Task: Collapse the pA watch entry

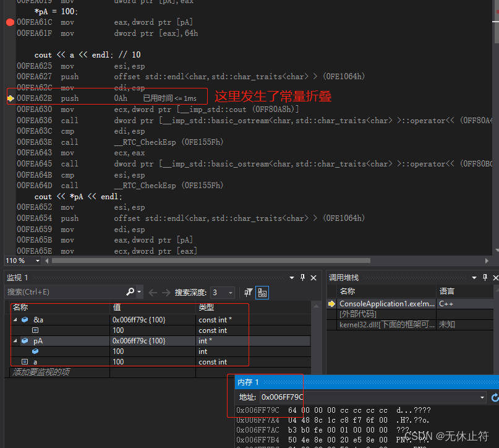Action: click(15, 341)
